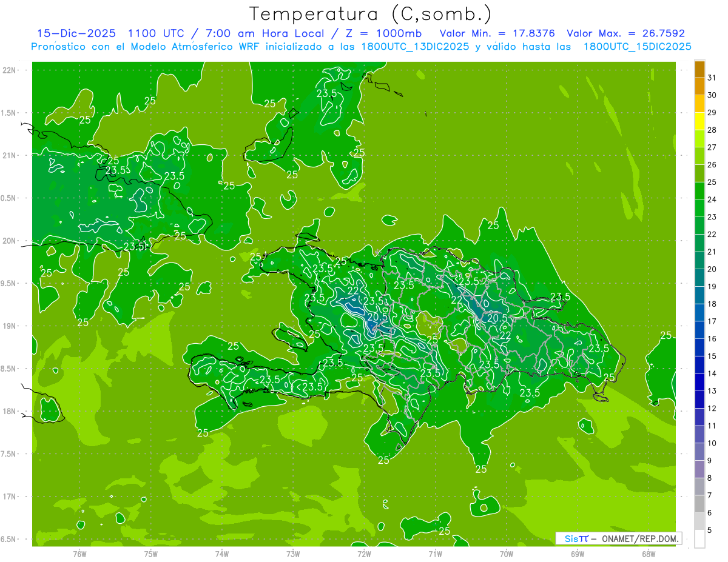Click the "9" colorbar label
728x562 pixels.
tap(710, 461)
